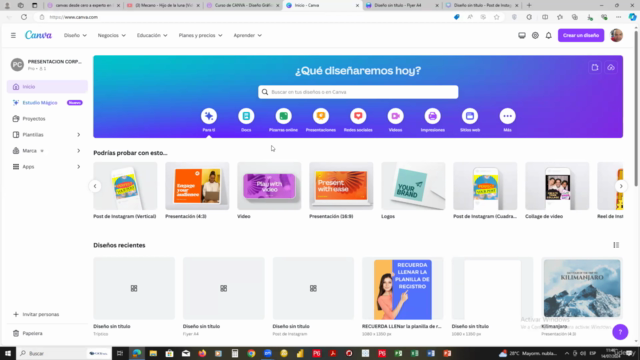Open the Windows Start menu
640x360 pixels.
pyautogui.click(x=8, y=353)
